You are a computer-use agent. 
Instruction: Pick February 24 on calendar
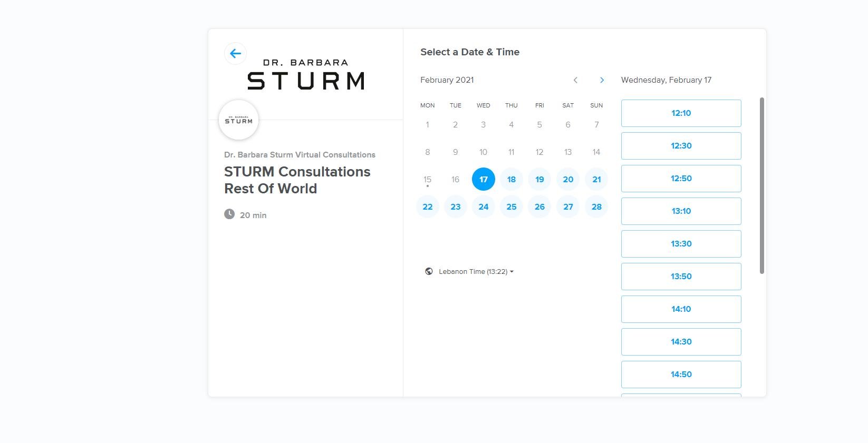point(484,207)
